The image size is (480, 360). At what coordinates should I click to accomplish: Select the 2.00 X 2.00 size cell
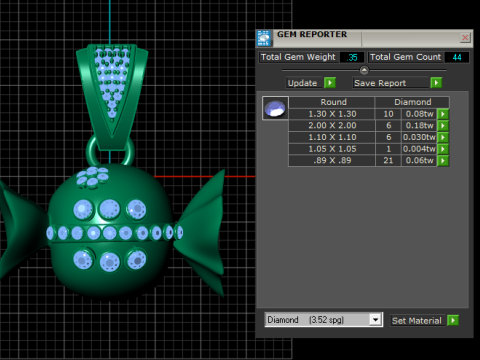(x=332, y=126)
